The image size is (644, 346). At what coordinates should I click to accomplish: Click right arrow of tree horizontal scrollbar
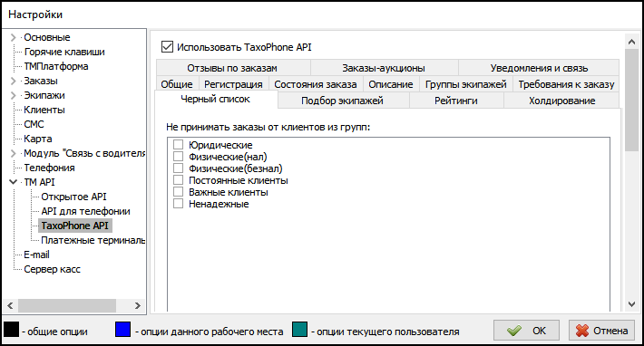[x=138, y=305]
